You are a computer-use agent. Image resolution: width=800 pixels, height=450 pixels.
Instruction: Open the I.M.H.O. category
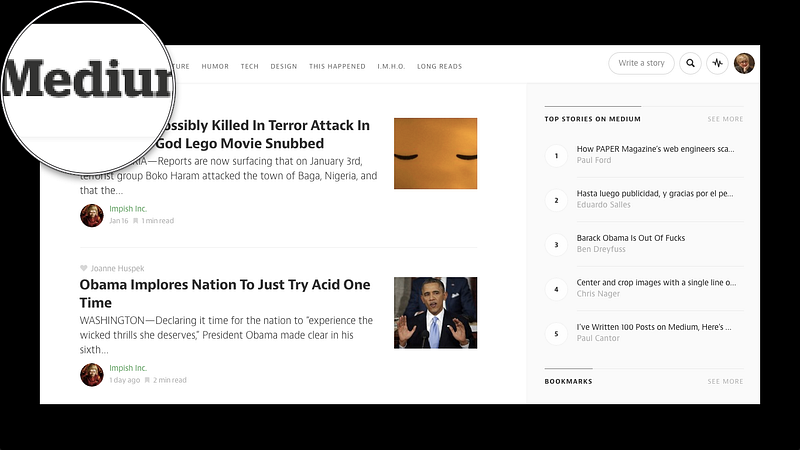tap(391, 66)
